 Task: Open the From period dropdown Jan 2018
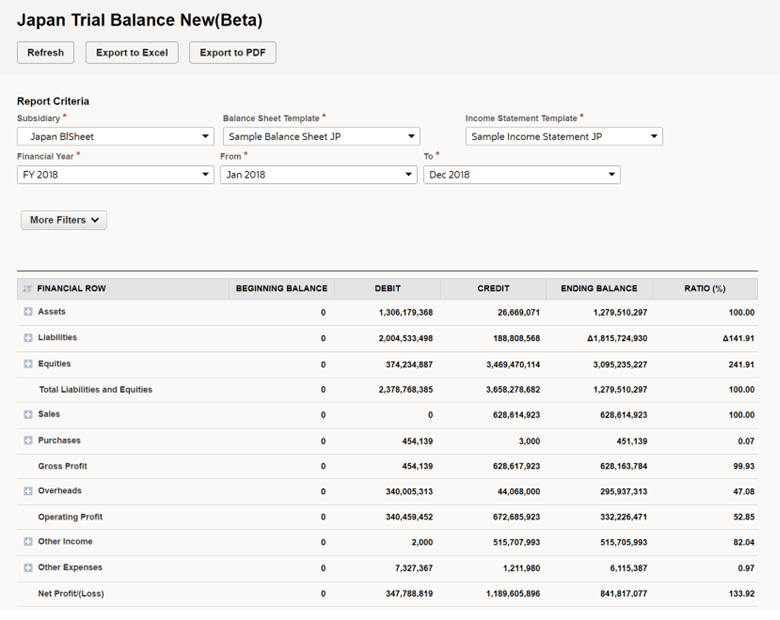[318, 175]
